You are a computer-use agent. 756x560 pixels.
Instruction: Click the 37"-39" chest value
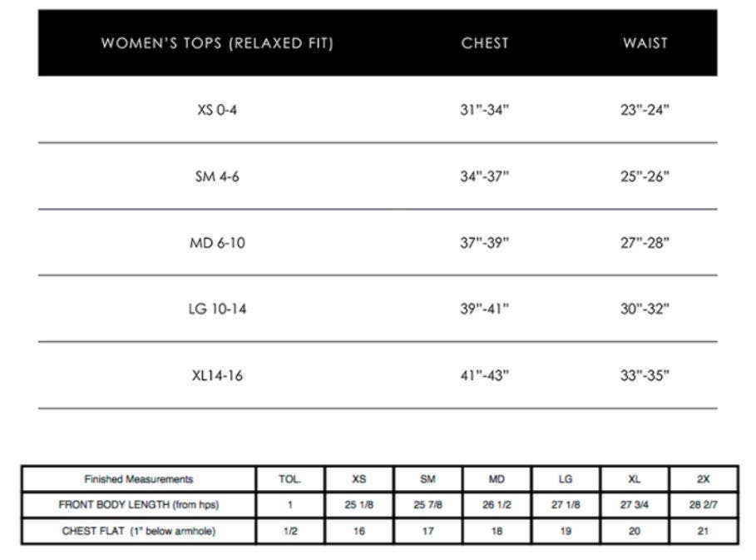485,243
